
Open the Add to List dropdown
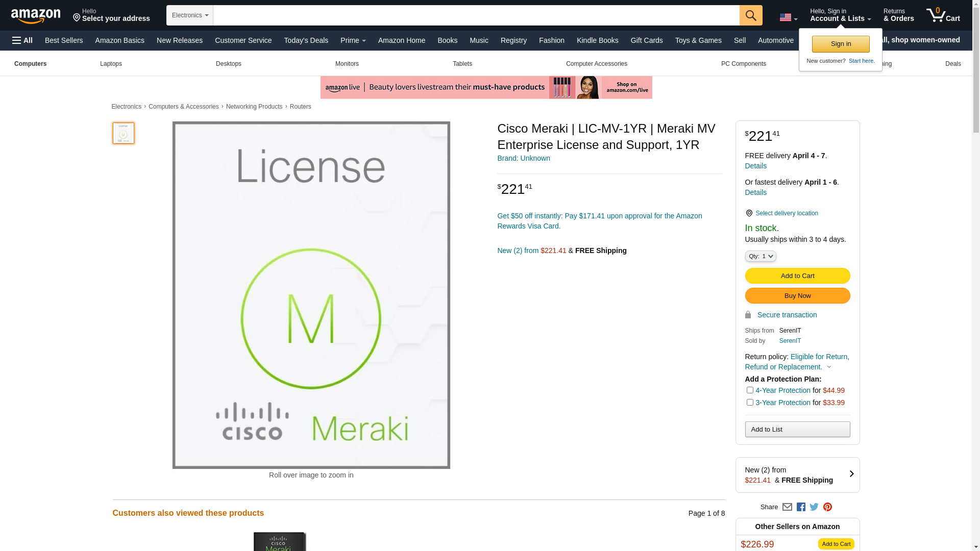797,430
